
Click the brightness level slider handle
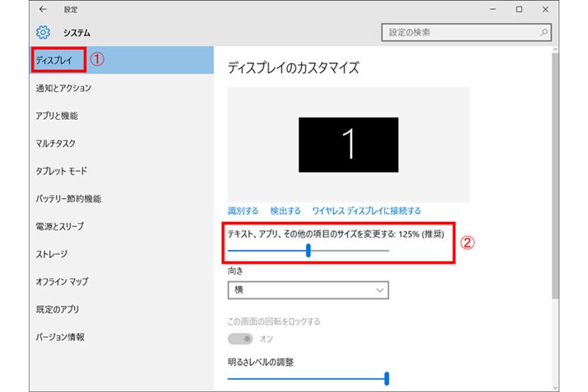pyautogui.click(x=387, y=379)
